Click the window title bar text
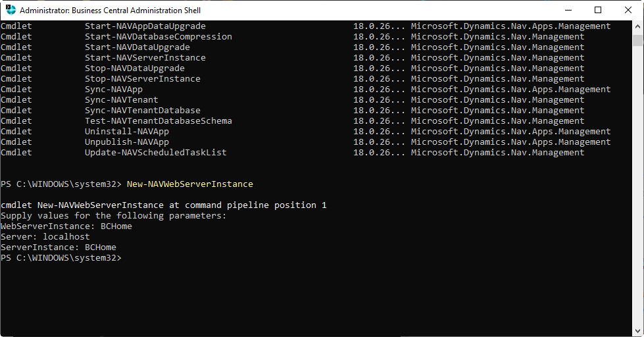Screen dimensions: 644x337 point(111,11)
